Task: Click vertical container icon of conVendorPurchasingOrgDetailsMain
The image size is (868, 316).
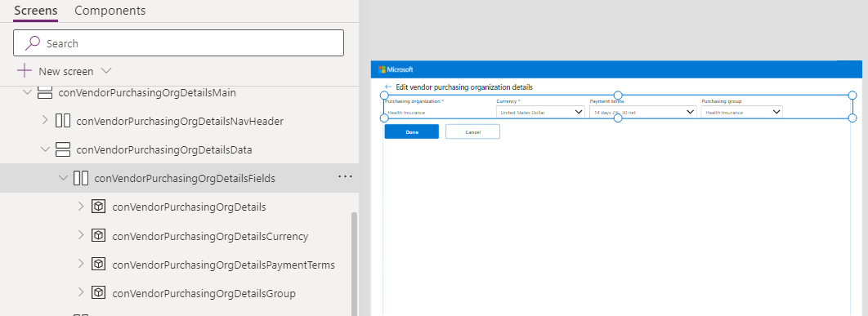Action: pos(45,92)
